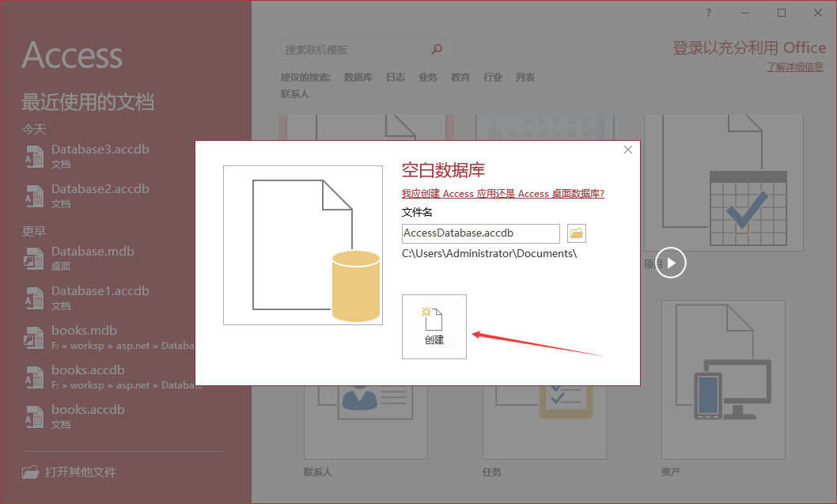Select the 业务 suggested search category

[x=428, y=78]
